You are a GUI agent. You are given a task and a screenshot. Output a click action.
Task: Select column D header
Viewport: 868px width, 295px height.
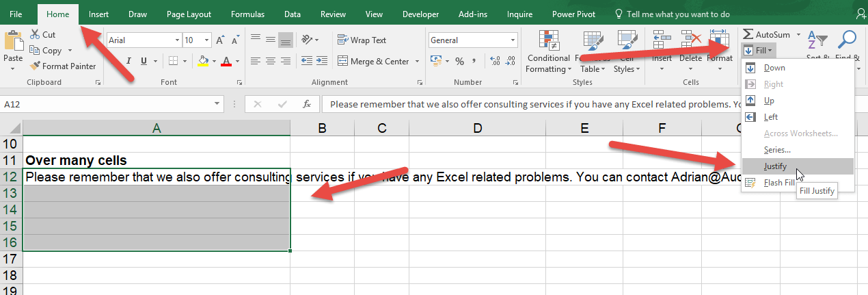477,127
